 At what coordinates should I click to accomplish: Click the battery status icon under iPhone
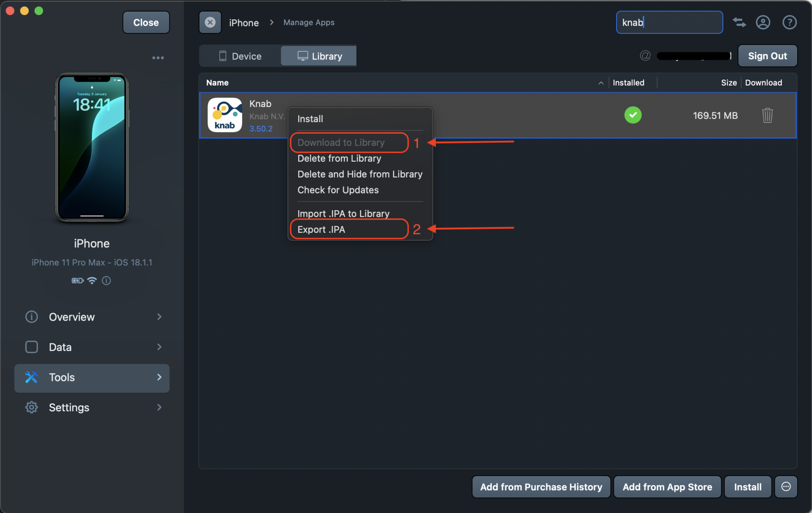(77, 281)
